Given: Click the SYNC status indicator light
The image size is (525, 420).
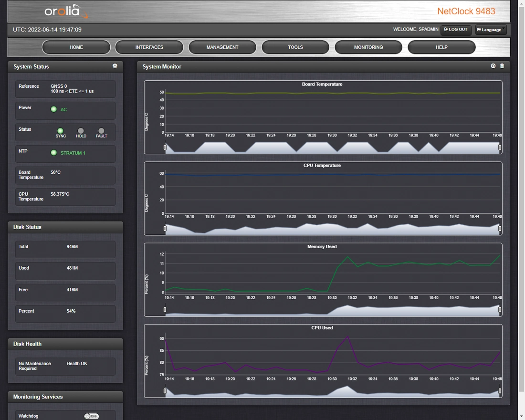Looking at the screenshot, I should [x=60, y=131].
